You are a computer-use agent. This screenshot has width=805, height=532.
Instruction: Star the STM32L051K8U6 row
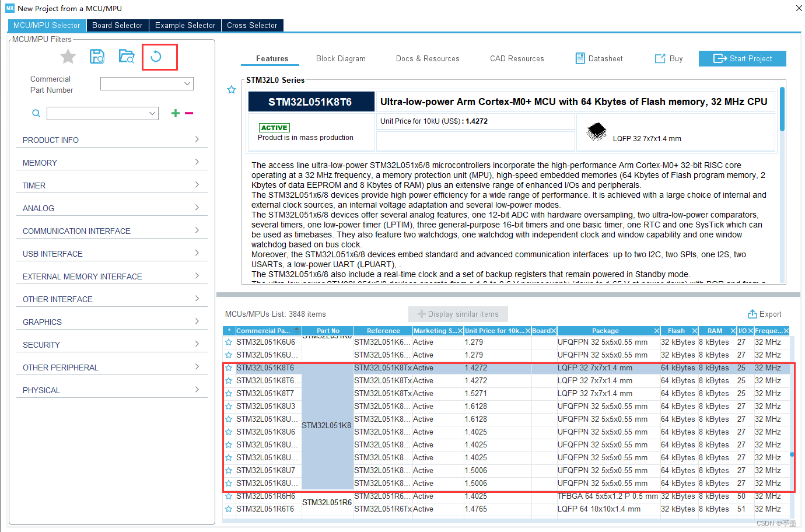tap(229, 432)
